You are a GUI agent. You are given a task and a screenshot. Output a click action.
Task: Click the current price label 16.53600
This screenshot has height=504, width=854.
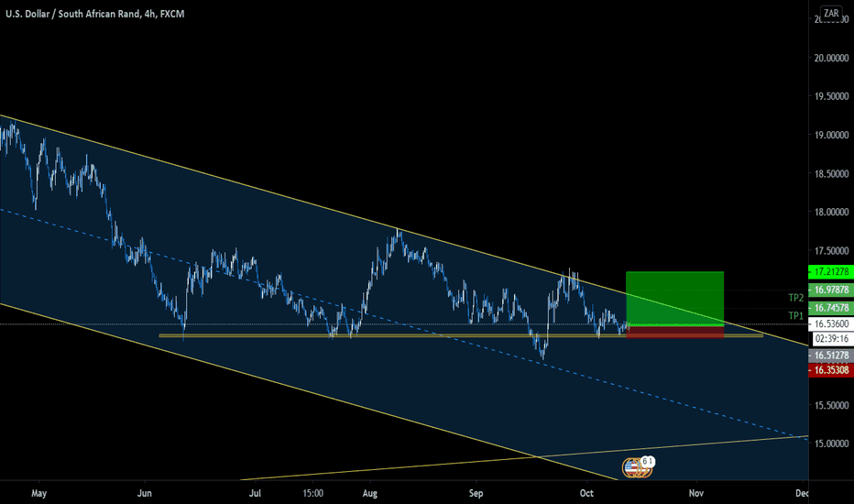[x=831, y=323]
